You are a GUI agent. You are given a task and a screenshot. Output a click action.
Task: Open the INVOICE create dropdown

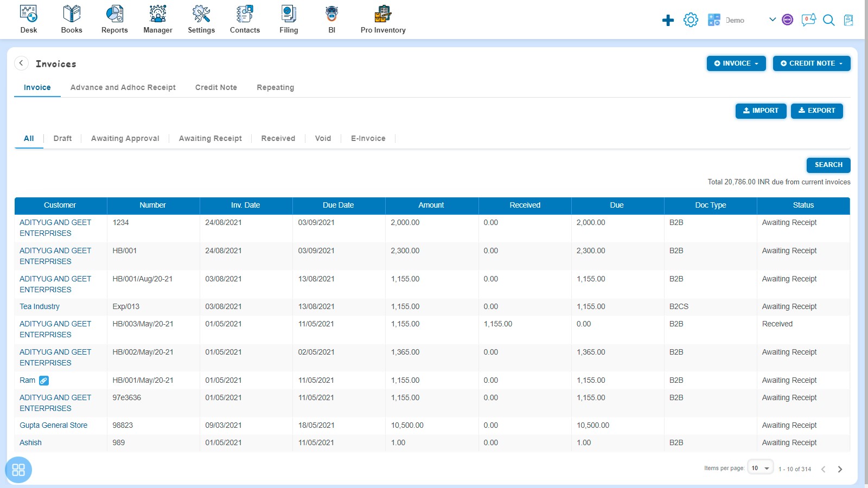(736, 63)
